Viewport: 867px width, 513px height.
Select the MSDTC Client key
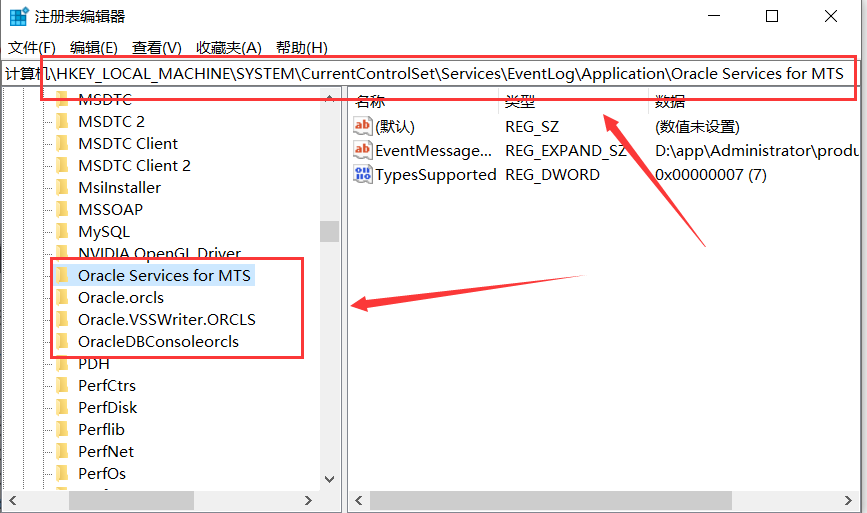pyautogui.click(x=128, y=143)
